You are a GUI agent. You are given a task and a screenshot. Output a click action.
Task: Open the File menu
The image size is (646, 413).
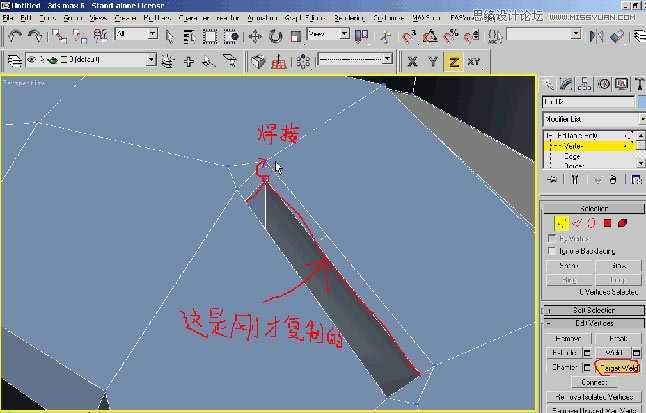click(8, 18)
